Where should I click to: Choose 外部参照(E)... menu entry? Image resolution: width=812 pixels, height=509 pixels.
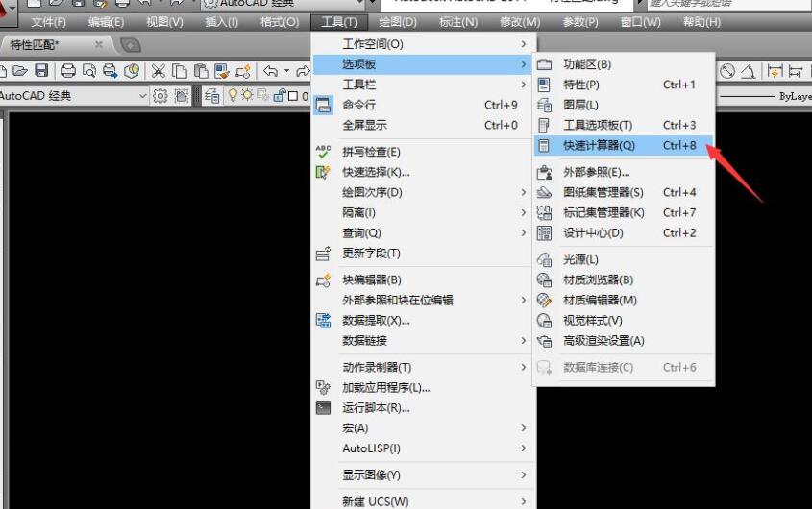[624, 172]
